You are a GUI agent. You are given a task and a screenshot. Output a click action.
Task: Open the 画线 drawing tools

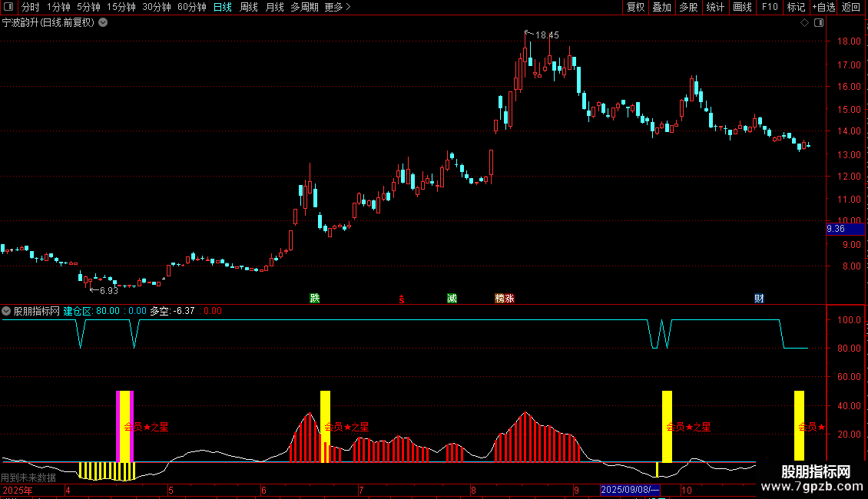click(742, 7)
